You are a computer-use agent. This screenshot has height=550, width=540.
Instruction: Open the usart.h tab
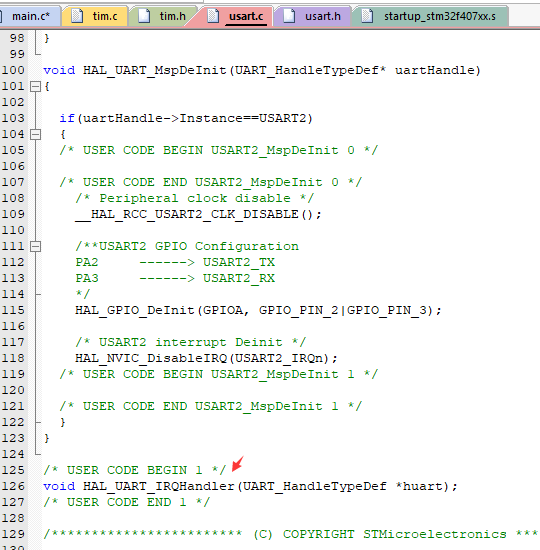[312, 16]
